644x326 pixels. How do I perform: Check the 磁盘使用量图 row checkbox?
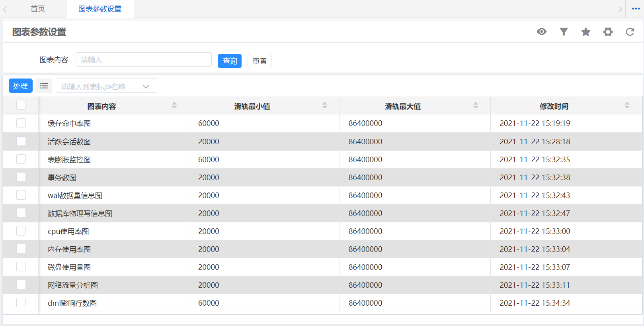click(x=21, y=267)
